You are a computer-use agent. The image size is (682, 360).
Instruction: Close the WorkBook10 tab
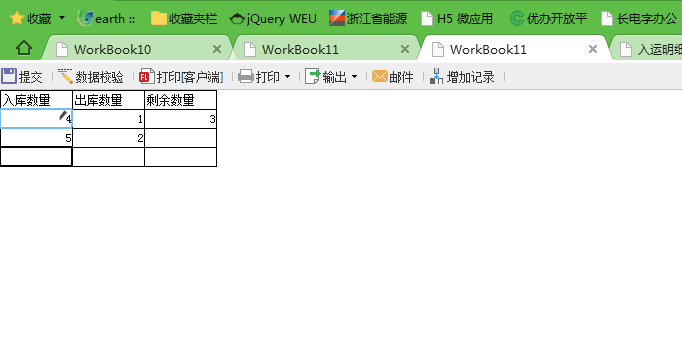[217, 49]
